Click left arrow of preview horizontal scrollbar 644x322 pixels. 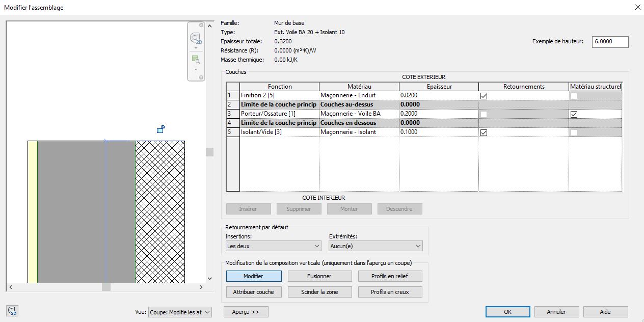click(11, 287)
